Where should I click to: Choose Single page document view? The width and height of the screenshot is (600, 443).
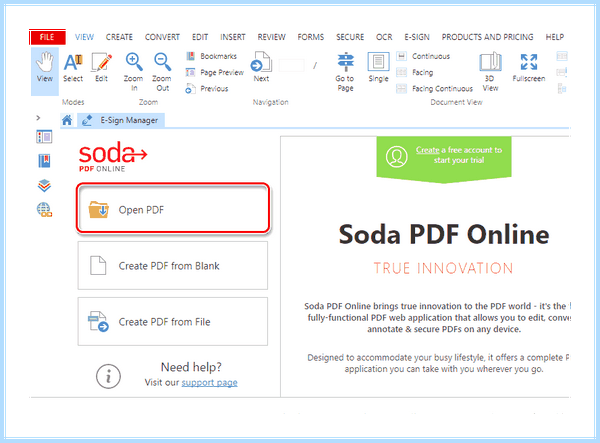pos(378,67)
